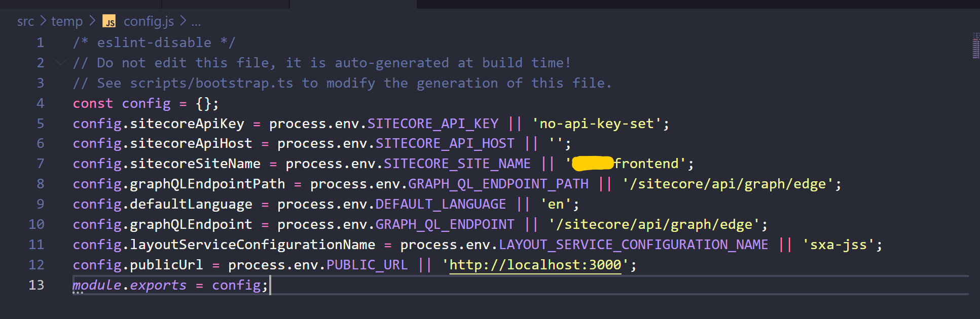Screen dimensions: 980x319
Task: Select line number 4 in gutter
Action: click(x=40, y=103)
